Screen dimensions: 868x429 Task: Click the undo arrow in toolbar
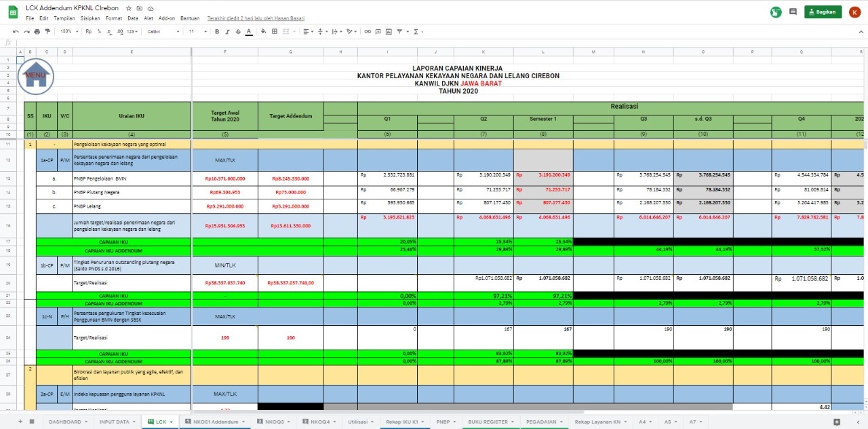tap(16, 31)
